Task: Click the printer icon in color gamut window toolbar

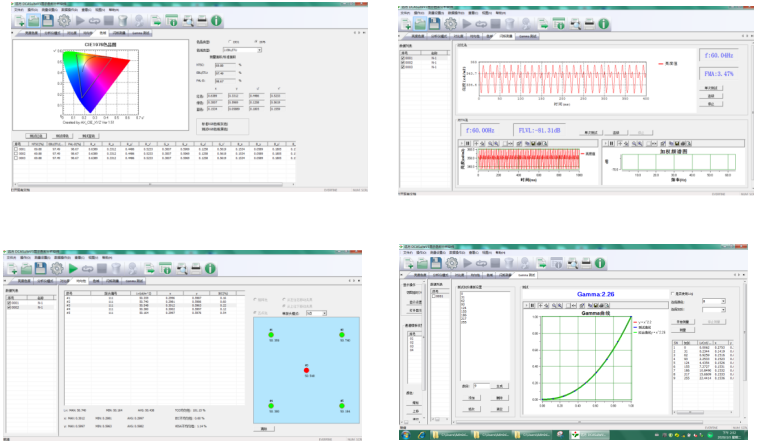Action: click(x=202, y=20)
